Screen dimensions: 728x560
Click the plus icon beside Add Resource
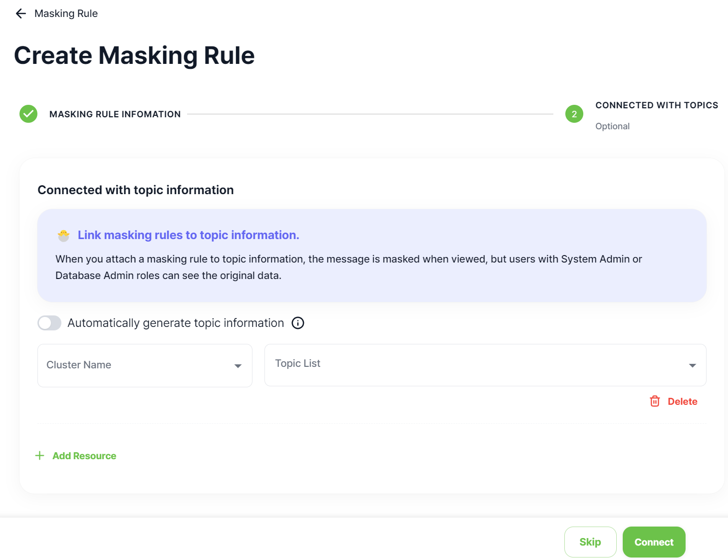click(39, 455)
